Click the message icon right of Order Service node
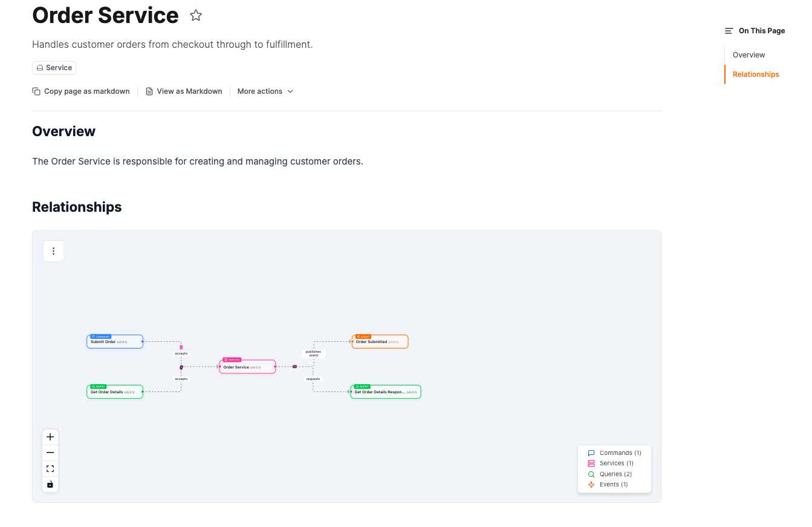 [x=294, y=367]
